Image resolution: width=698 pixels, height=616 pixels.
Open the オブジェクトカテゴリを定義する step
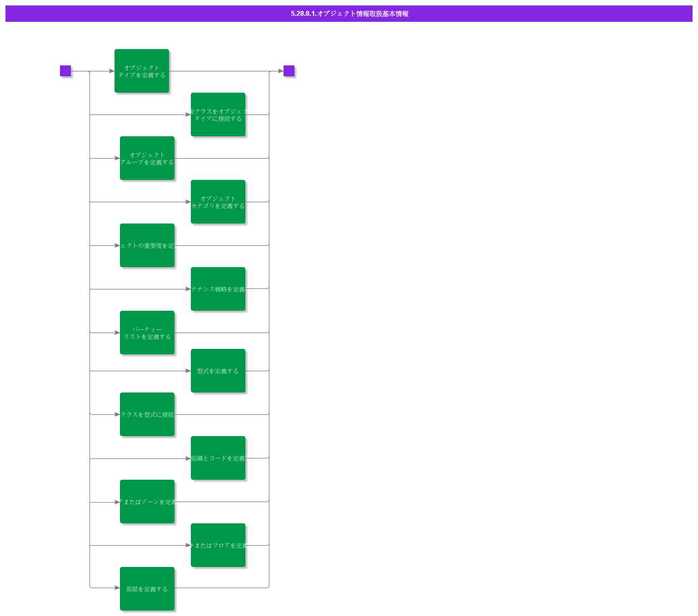[x=218, y=202]
